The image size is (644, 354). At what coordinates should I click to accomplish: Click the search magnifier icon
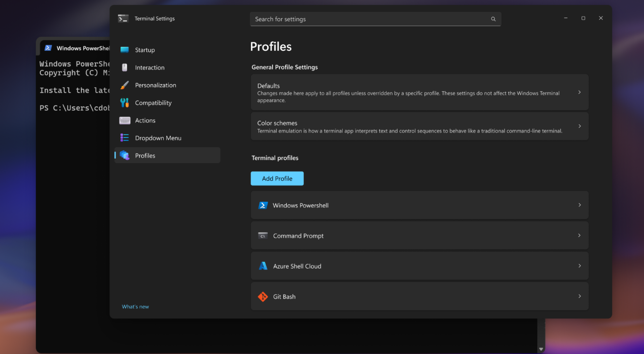tap(493, 19)
